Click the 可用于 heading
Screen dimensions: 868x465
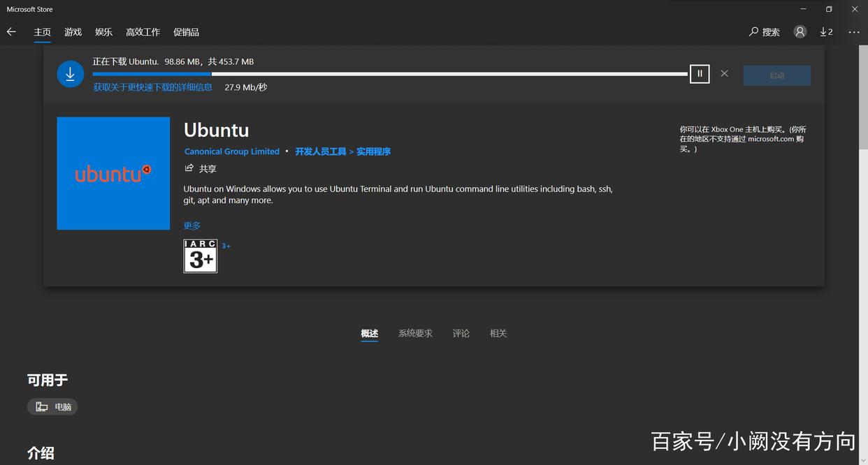tap(48, 381)
